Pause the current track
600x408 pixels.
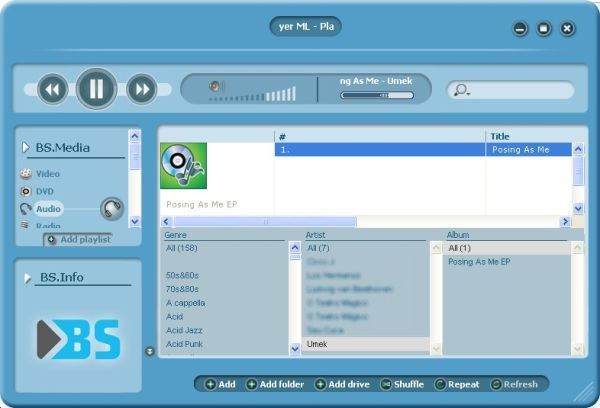[96, 89]
